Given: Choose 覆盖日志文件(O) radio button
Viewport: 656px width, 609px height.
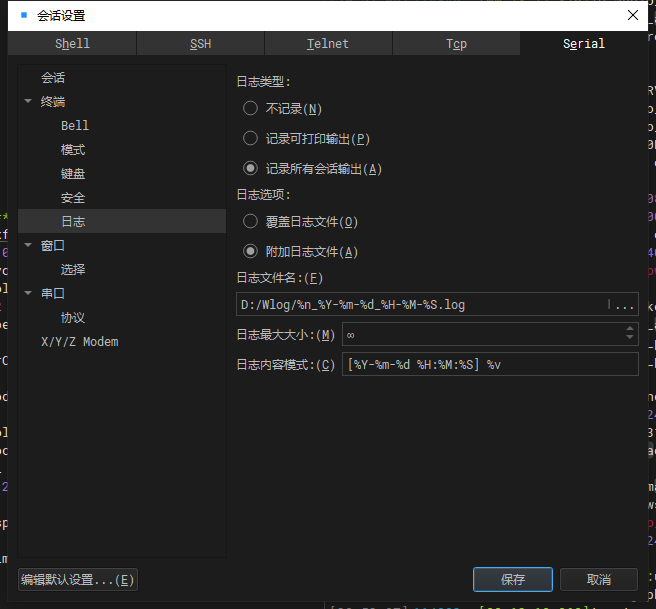Looking at the screenshot, I should 250,221.
